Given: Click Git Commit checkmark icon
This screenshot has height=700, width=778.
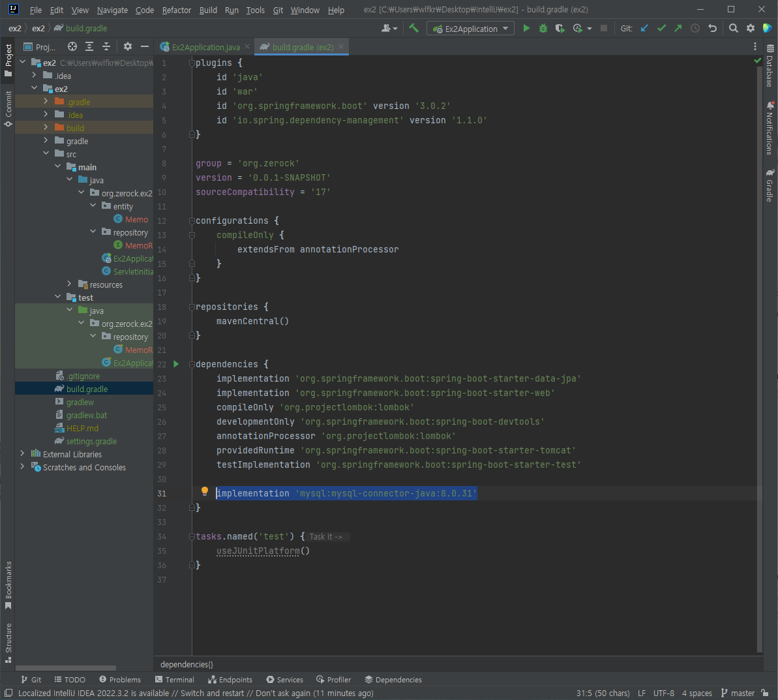Looking at the screenshot, I should point(661,28).
